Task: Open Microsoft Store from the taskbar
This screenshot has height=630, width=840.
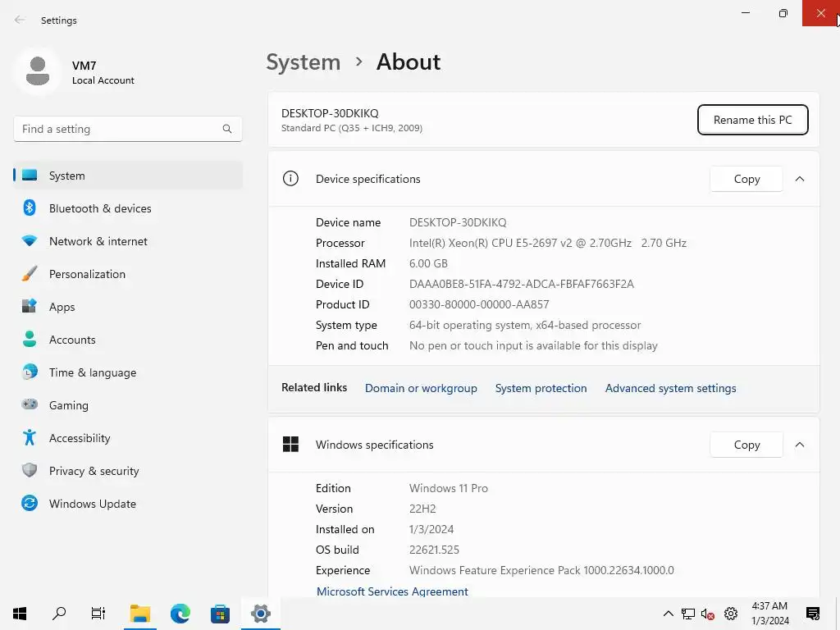Action: [220, 614]
